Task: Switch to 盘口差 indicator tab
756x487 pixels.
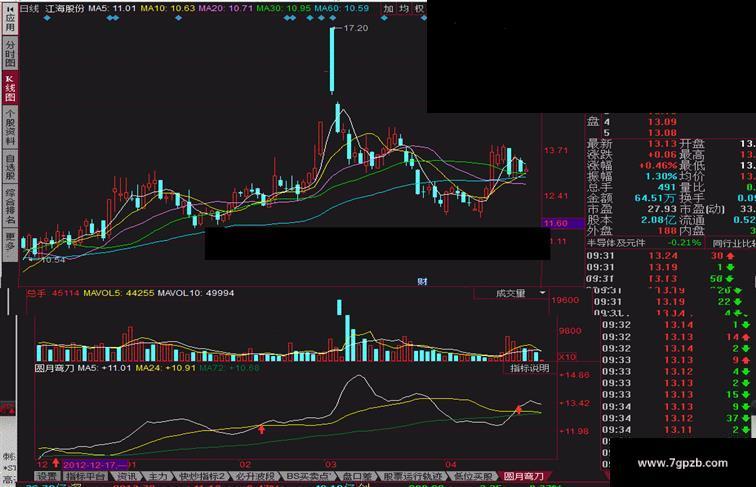Action: click(357, 476)
